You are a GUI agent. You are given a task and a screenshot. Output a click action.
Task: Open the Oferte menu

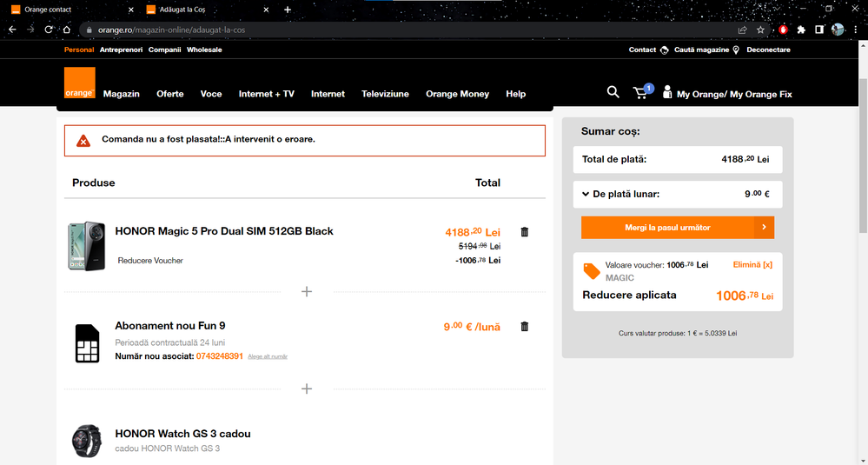pos(169,94)
